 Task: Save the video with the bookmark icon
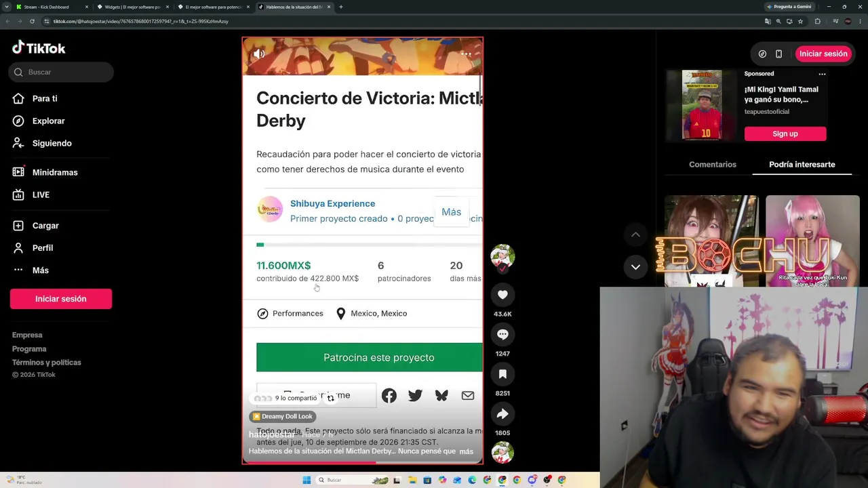502,374
